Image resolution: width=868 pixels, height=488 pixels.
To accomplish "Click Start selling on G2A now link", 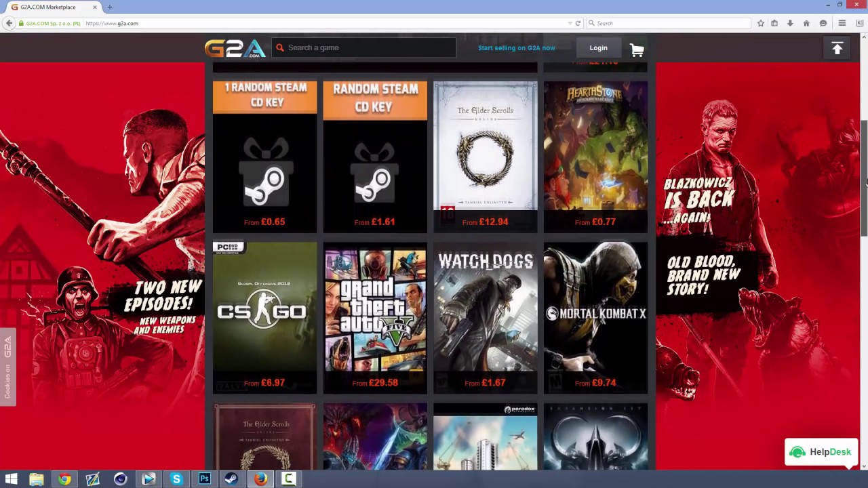I will tap(517, 47).
